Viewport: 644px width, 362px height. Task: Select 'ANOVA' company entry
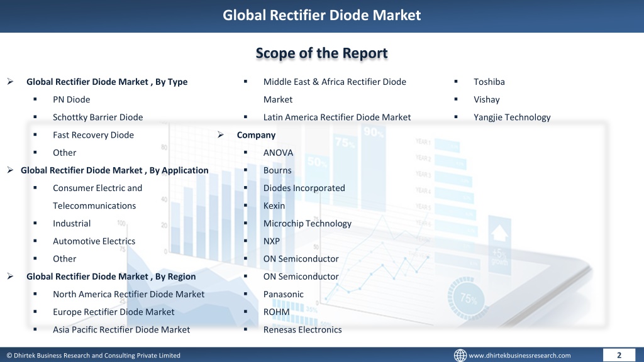(278, 152)
